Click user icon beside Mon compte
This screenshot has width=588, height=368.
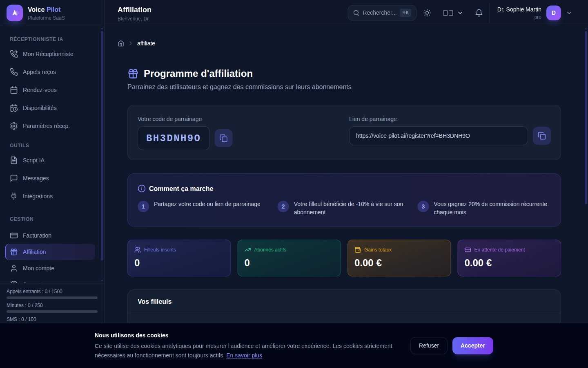coord(14,268)
